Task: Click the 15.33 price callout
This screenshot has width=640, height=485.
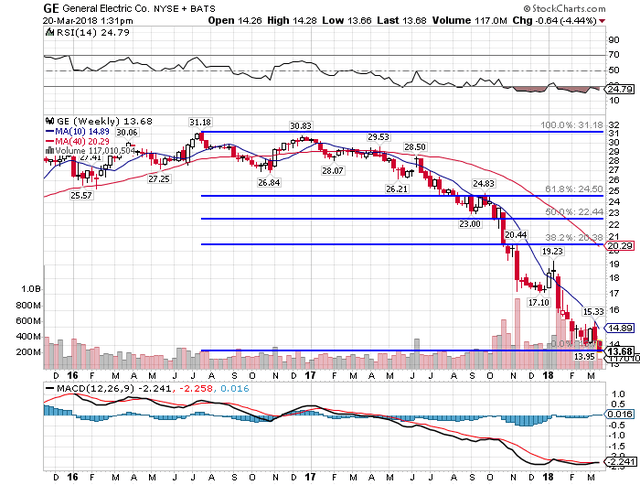Action: [x=593, y=312]
